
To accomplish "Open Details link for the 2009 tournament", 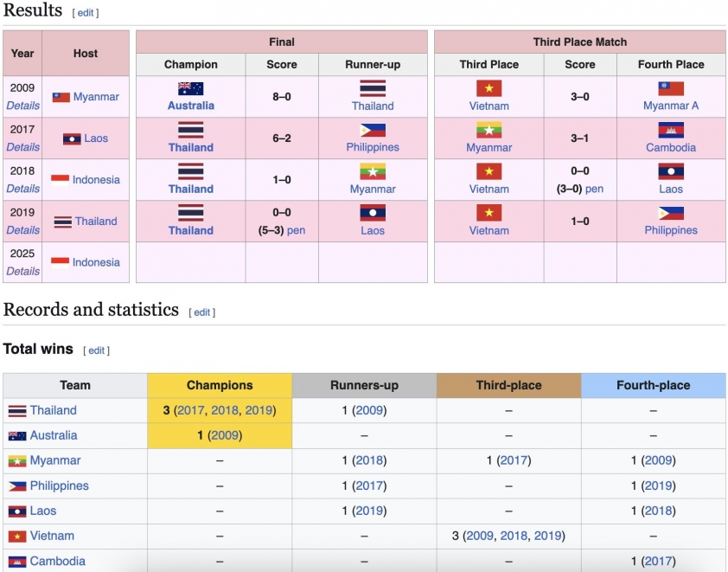I will tap(22, 106).
